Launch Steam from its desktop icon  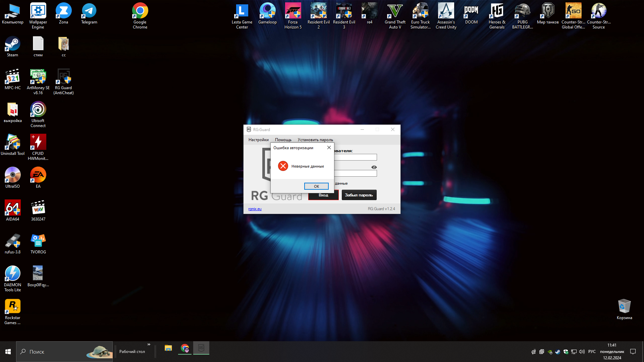(12, 44)
